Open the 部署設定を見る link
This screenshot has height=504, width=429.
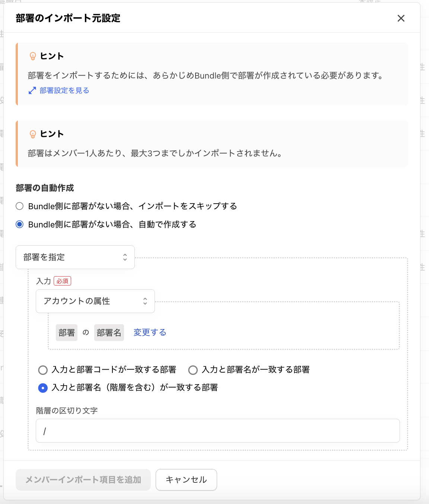[64, 90]
